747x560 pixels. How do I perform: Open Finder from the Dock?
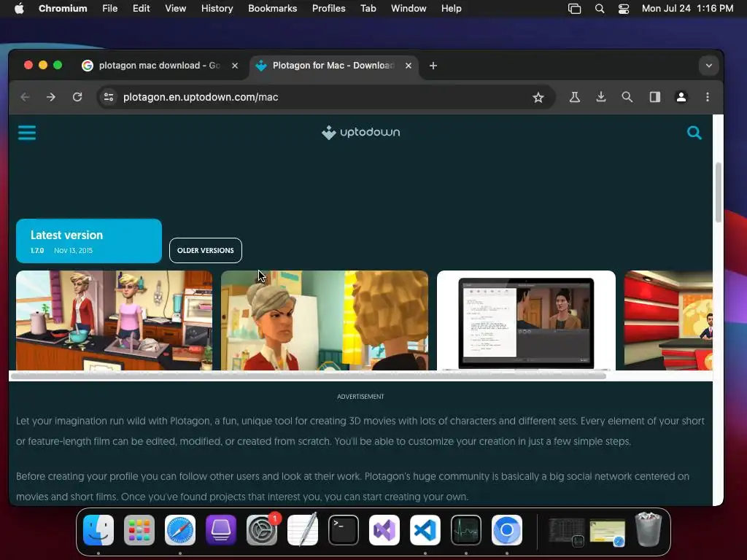98,530
